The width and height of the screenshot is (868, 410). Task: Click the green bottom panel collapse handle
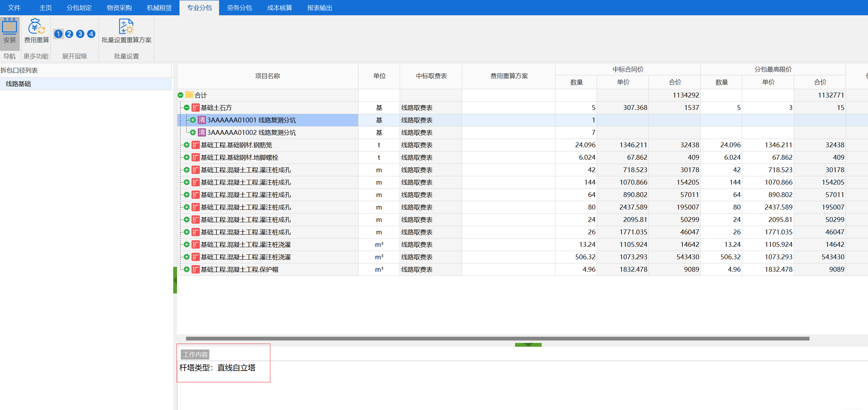coord(528,345)
